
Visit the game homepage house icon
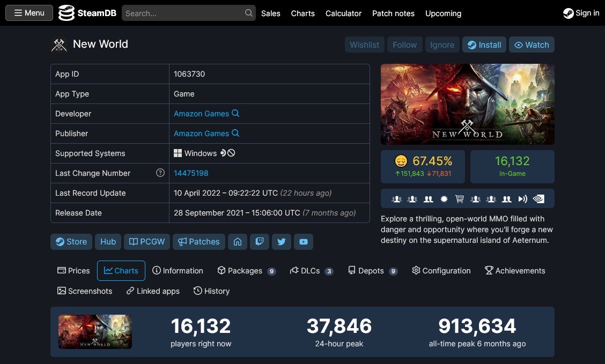click(237, 242)
